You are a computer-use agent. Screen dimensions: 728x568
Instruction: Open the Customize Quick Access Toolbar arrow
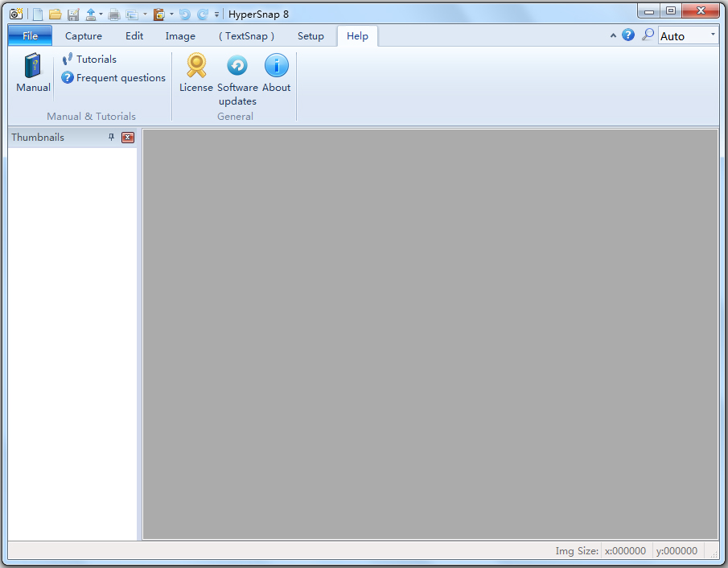coord(216,14)
